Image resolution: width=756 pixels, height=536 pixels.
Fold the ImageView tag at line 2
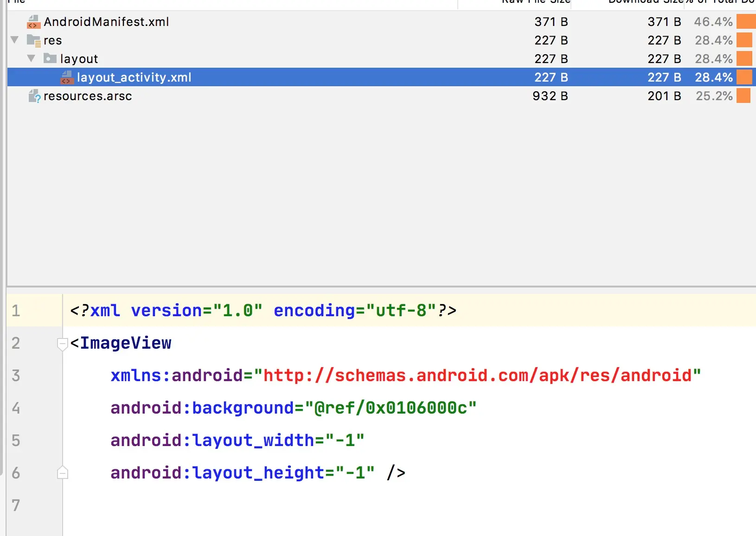point(63,344)
